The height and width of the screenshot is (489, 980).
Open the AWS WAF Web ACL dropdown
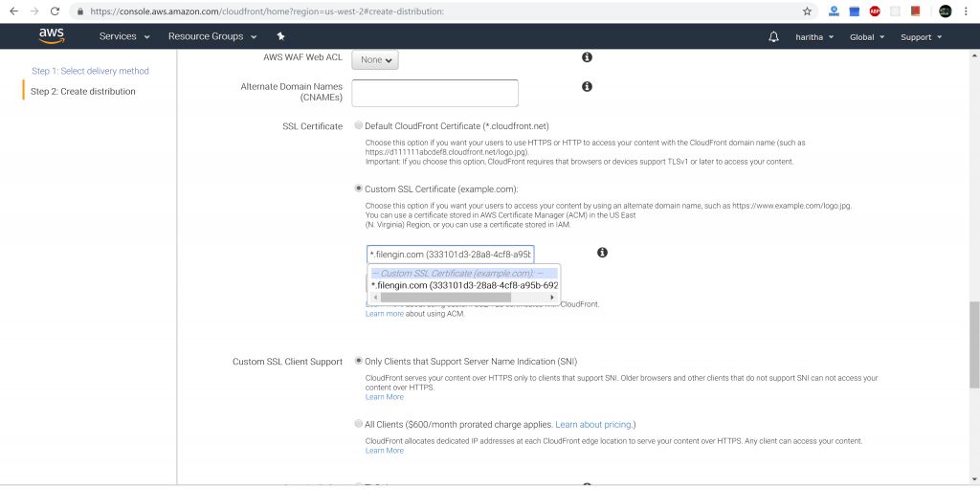tap(374, 59)
